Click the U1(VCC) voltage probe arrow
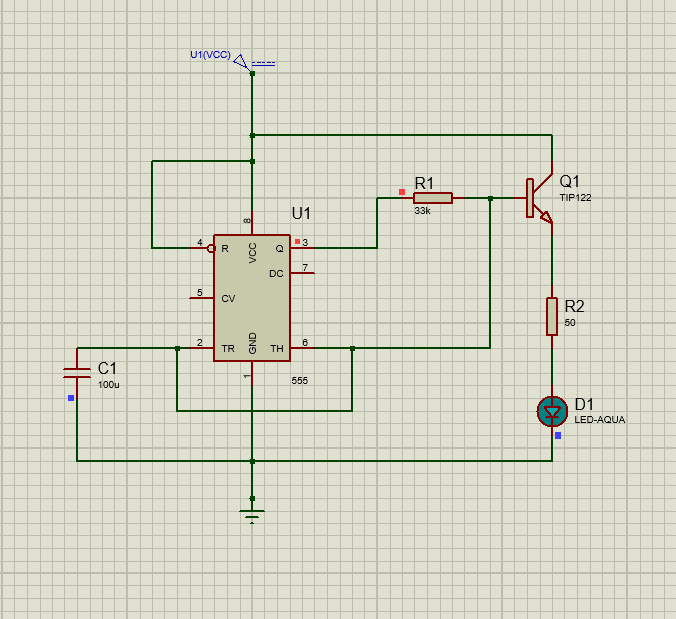The height and width of the screenshot is (619, 676). point(241,62)
